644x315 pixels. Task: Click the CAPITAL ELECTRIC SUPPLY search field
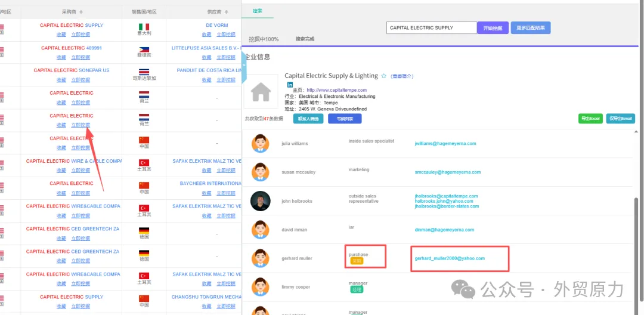(431, 27)
